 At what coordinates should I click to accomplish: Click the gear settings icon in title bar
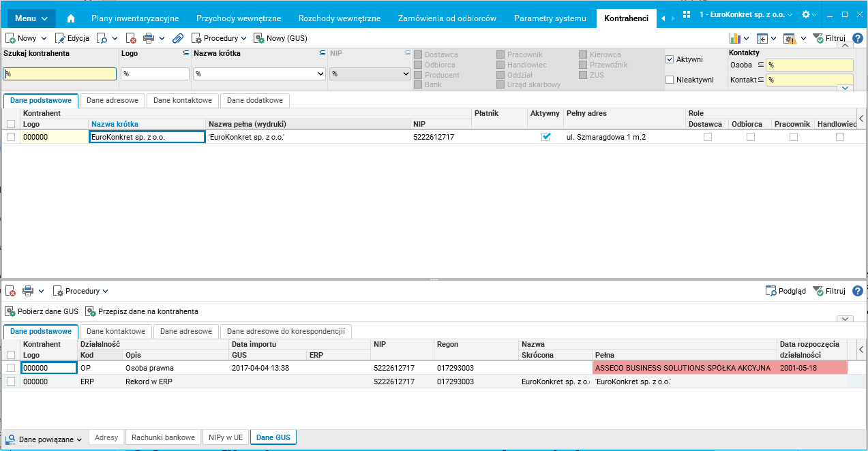point(806,14)
